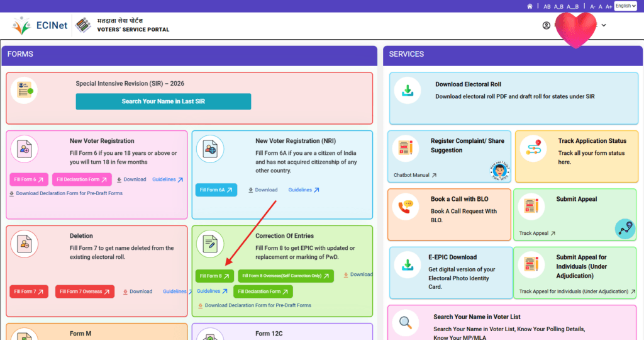Click the Register Complaint card icon
The image size is (644, 340).
(406, 148)
